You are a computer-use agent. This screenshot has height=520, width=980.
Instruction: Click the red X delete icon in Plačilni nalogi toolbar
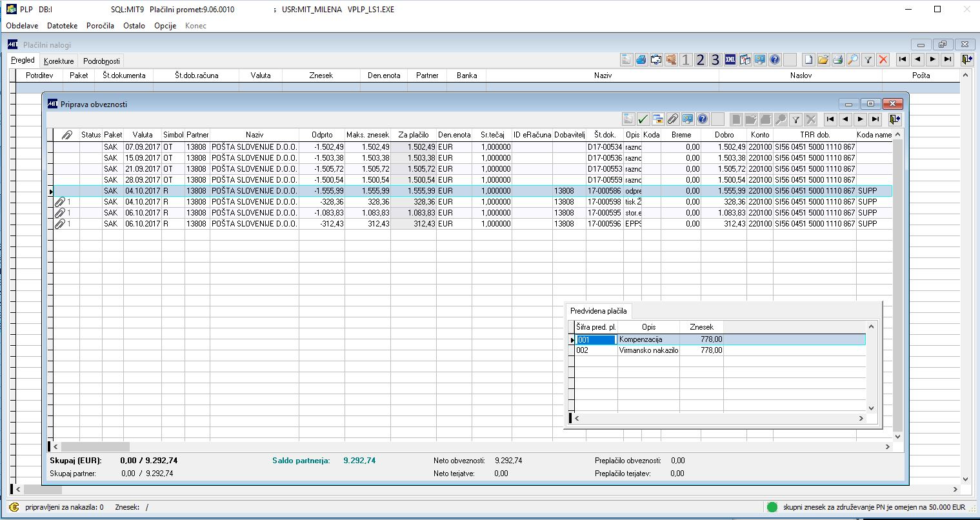(883, 60)
